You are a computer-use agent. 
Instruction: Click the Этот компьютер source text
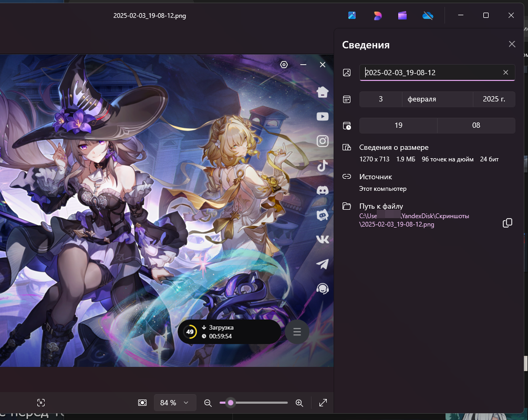(383, 189)
